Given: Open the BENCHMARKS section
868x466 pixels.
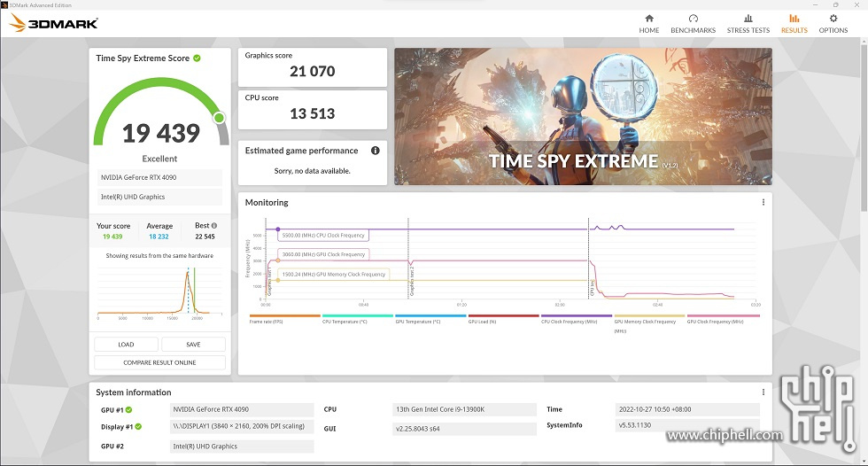Looking at the screenshot, I should coord(693,24).
